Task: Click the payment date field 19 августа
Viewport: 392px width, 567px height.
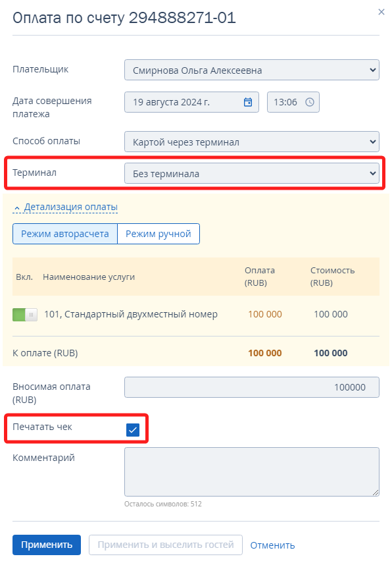Action: click(191, 102)
